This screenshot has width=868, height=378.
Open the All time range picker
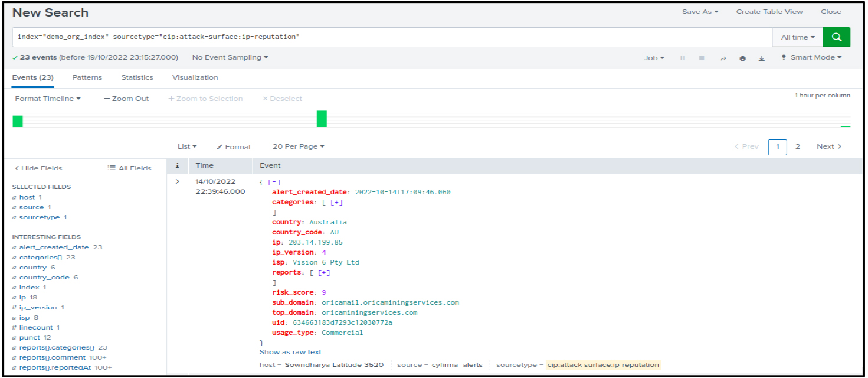(798, 37)
